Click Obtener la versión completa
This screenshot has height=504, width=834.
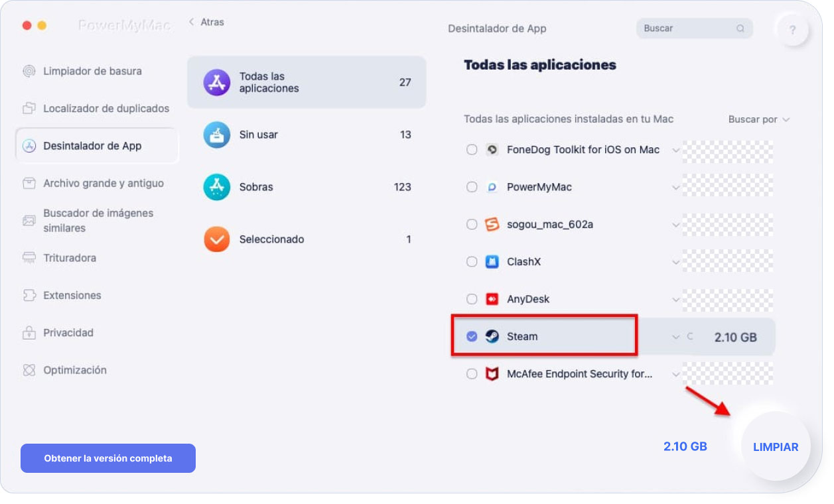(x=108, y=458)
